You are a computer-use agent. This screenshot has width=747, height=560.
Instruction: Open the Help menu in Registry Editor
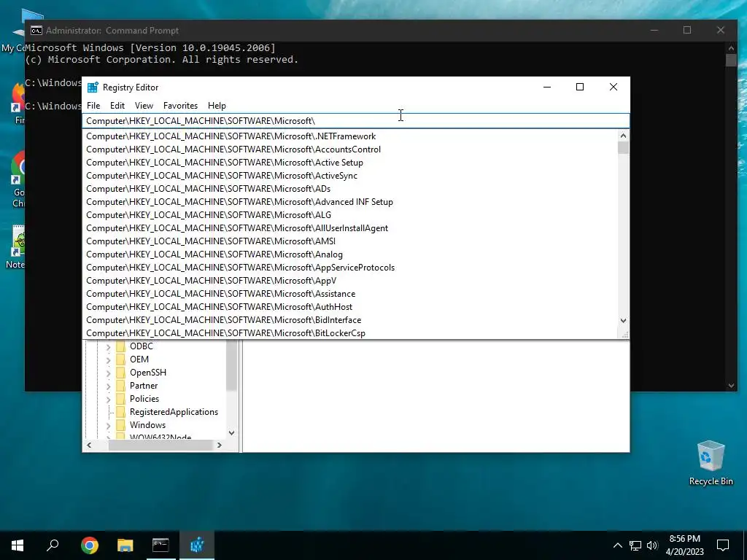[x=217, y=106]
